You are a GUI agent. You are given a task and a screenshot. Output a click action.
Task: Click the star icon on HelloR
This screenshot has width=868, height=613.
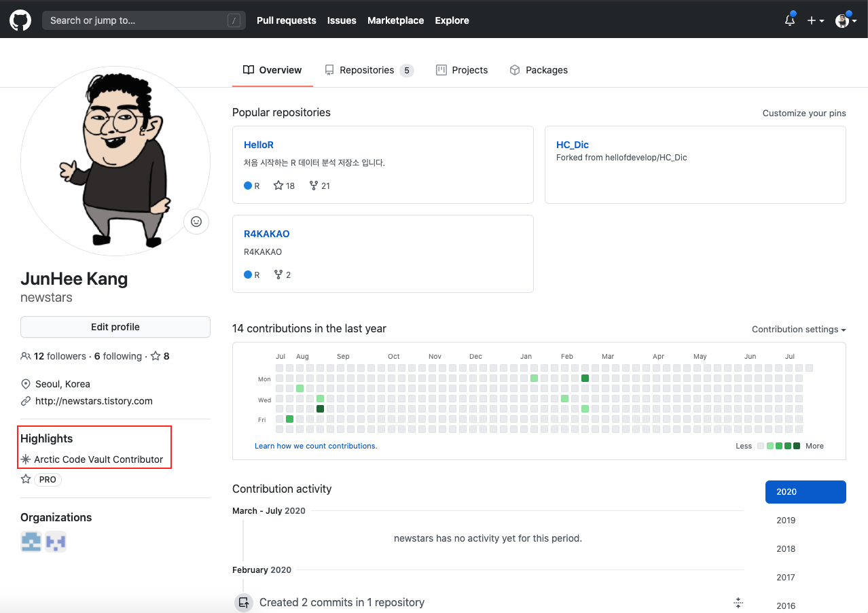pyautogui.click(x=278, y=186)
